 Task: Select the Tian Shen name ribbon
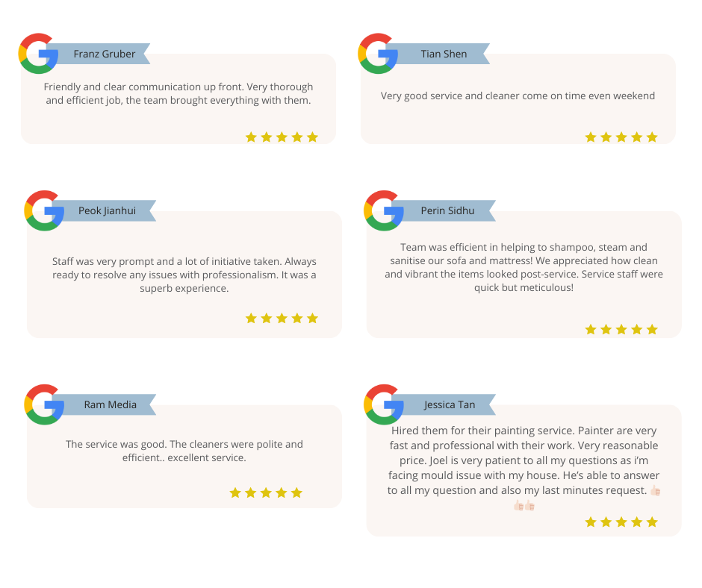point(444,54)
